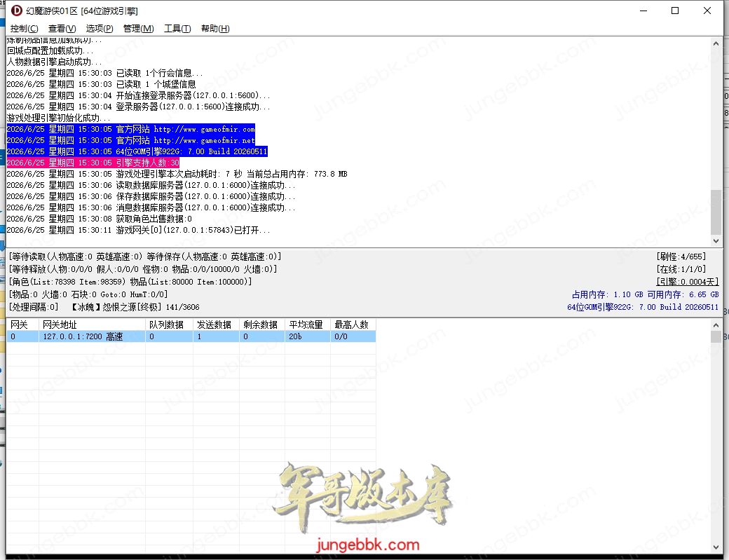Maximize the 幻魔游侠01区 window
The width and height of the screenshot is (729, 560).
[675, 11]
